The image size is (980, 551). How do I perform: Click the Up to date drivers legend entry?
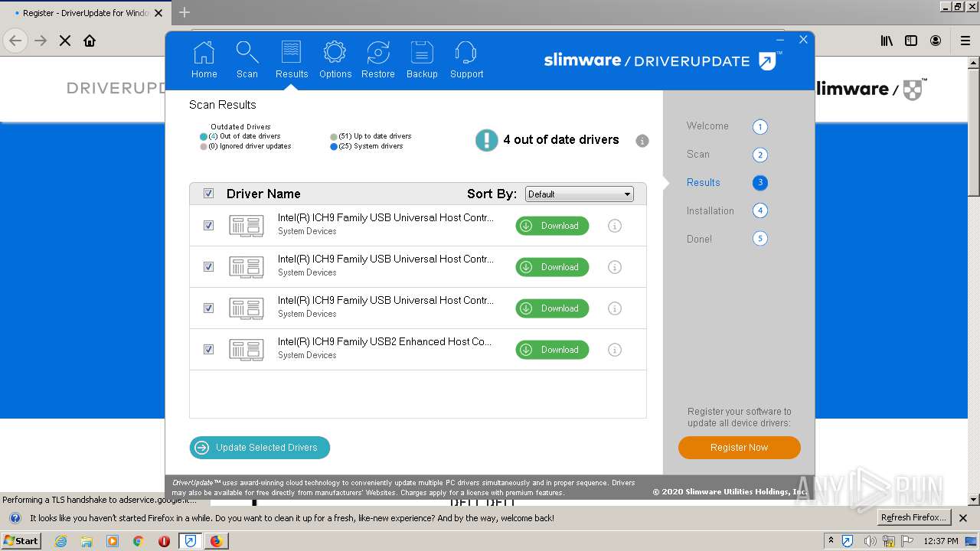click(371, 136)
